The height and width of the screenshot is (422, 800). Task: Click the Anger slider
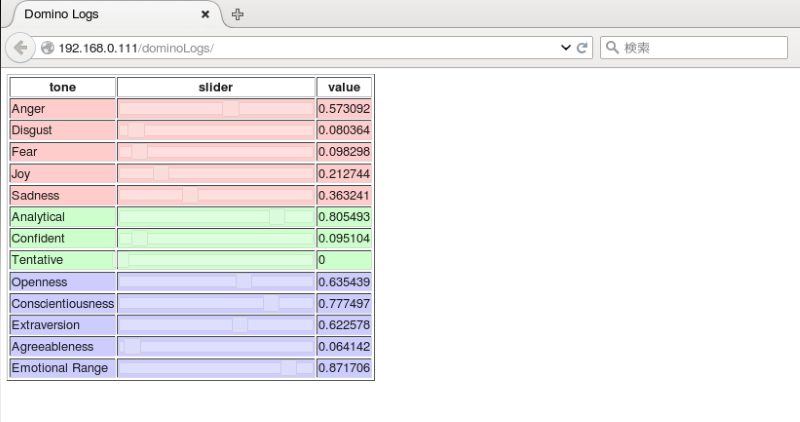(x=216, y=109)
